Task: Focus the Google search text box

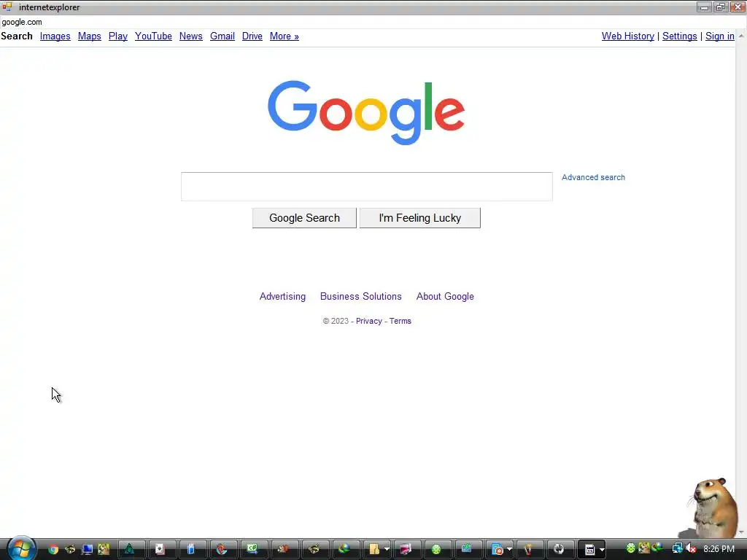Action: coord(366,187)
